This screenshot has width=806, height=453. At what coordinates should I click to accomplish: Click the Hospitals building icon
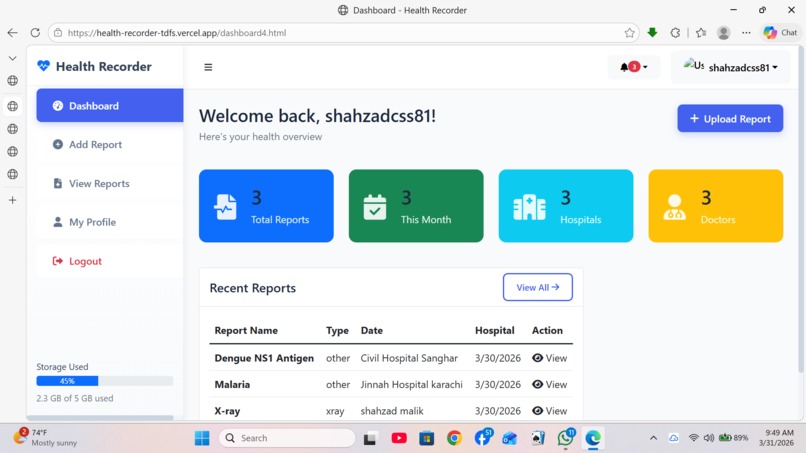(529, 207)
